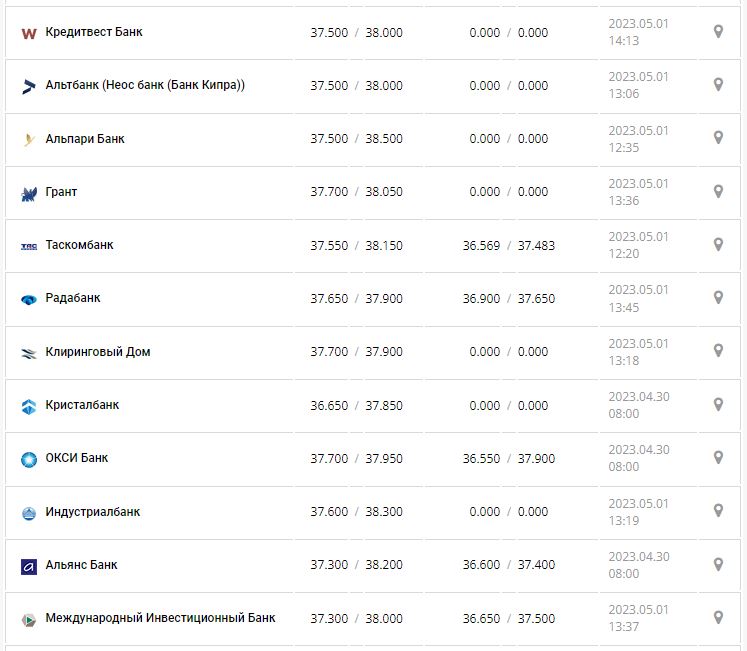Open the Альтбанк (Неос банк) link
The width and height of the screenshot is (747, 651).
pos(145,85)
